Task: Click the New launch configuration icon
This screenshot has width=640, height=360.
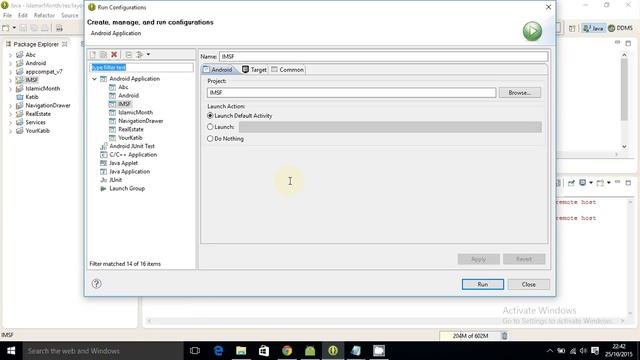Action: tap(93, 54)
